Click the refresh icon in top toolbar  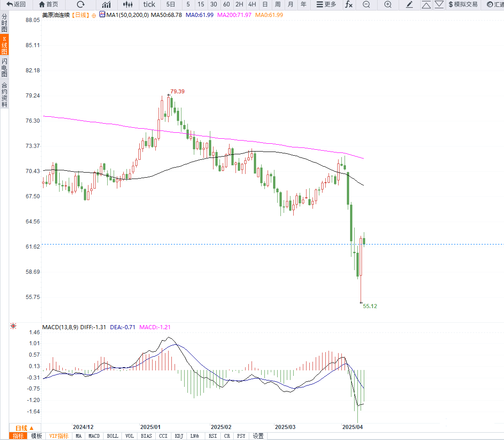[81, 5]
